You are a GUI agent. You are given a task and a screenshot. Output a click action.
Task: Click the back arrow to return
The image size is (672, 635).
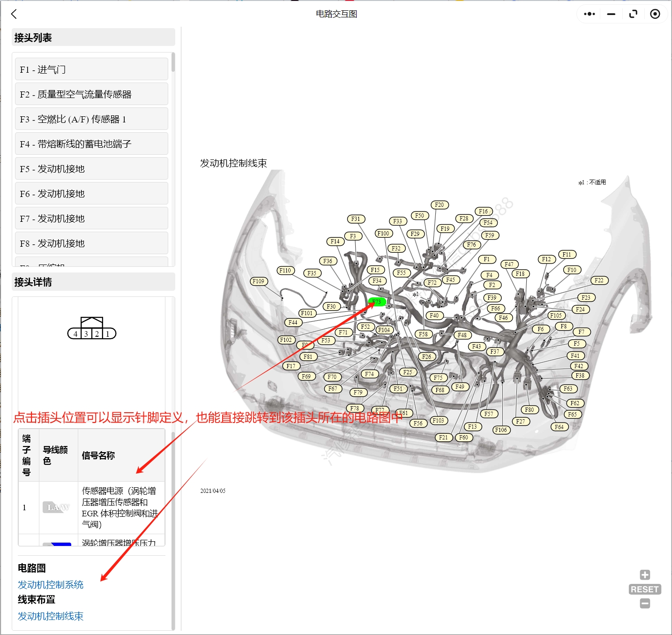(x=14, y=14)
